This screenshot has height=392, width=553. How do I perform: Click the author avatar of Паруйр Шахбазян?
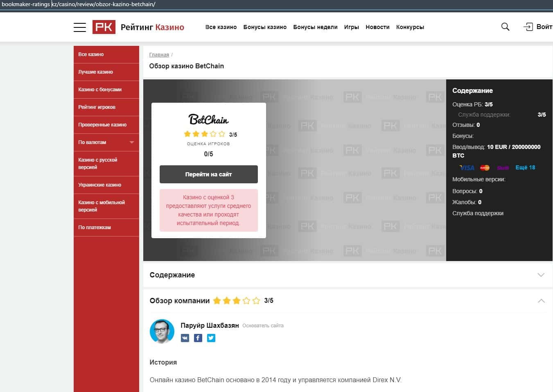click(x=162, y=331)
